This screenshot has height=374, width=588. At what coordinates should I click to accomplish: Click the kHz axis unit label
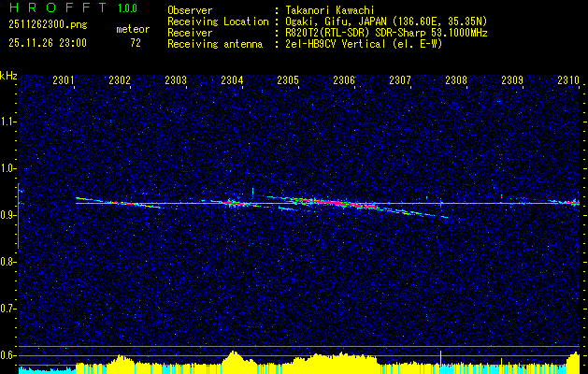[8, 76]
